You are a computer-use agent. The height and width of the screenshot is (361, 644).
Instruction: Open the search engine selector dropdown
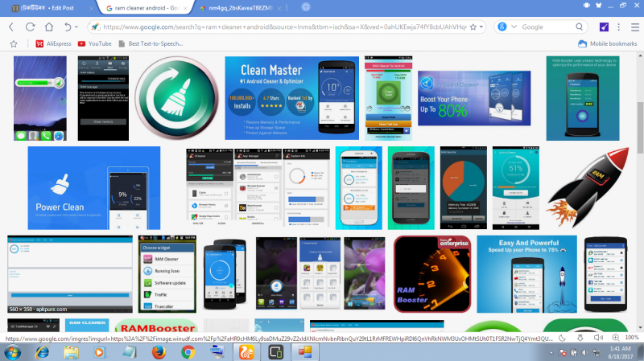click(514, 27)
